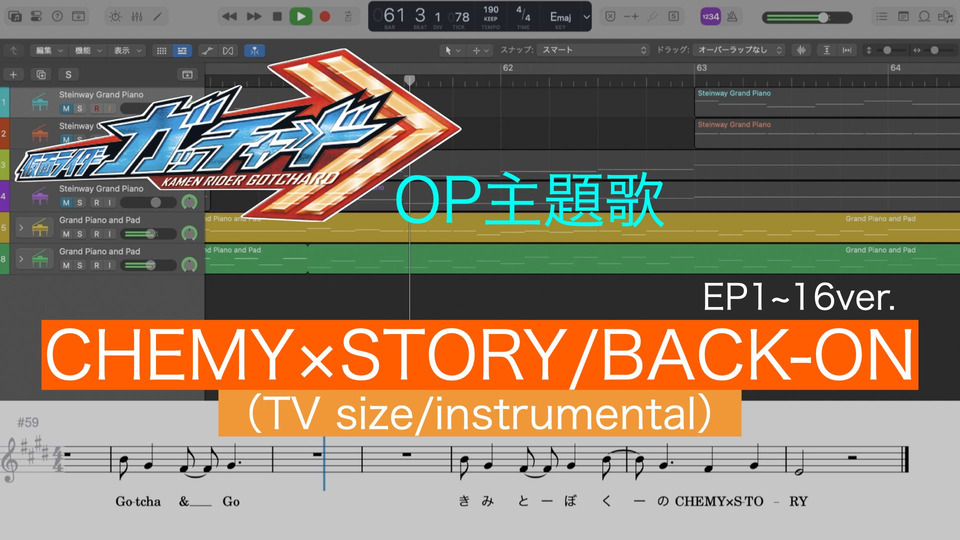Click the track area back arrow button

(13, 50)
